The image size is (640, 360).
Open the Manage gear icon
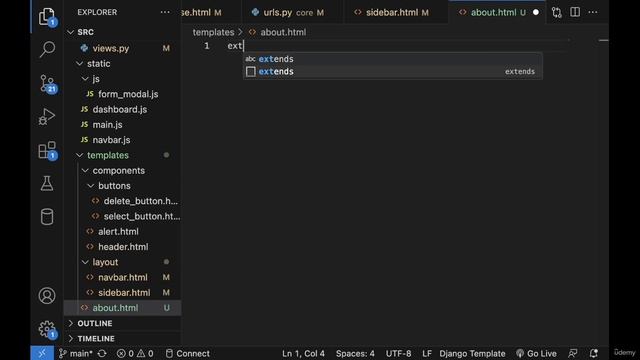click(x=47, y=329)
